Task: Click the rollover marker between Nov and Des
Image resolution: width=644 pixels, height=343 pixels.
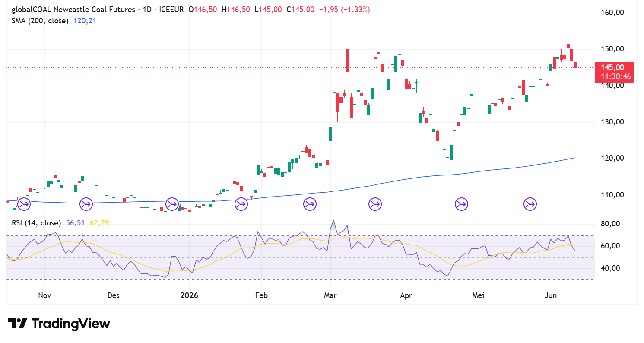Action: click(x=86, y=204)
